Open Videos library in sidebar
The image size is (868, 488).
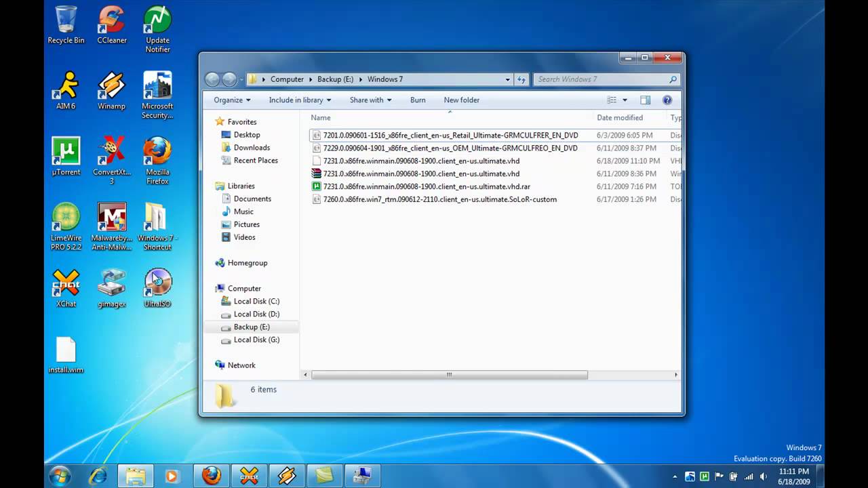244,237
